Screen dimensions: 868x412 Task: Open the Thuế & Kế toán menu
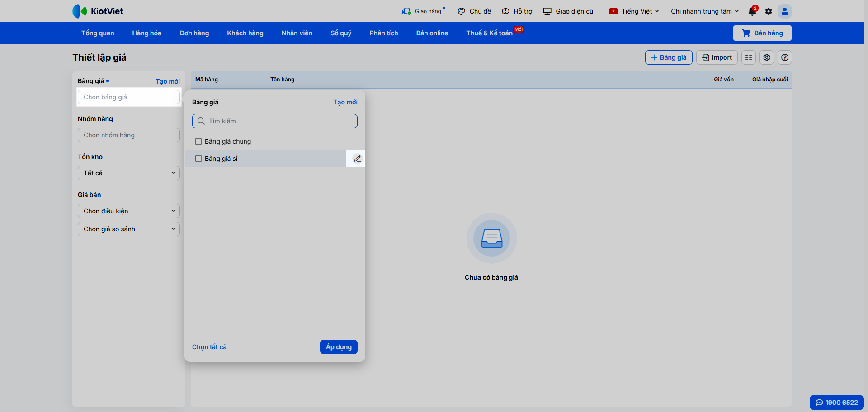coord(490,33)
